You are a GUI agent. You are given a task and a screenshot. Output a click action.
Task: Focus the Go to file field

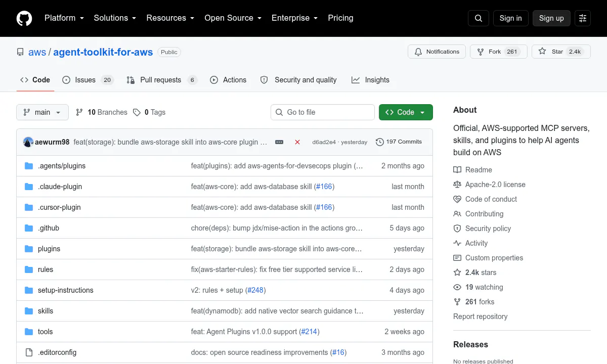click(x=323, y=112)
